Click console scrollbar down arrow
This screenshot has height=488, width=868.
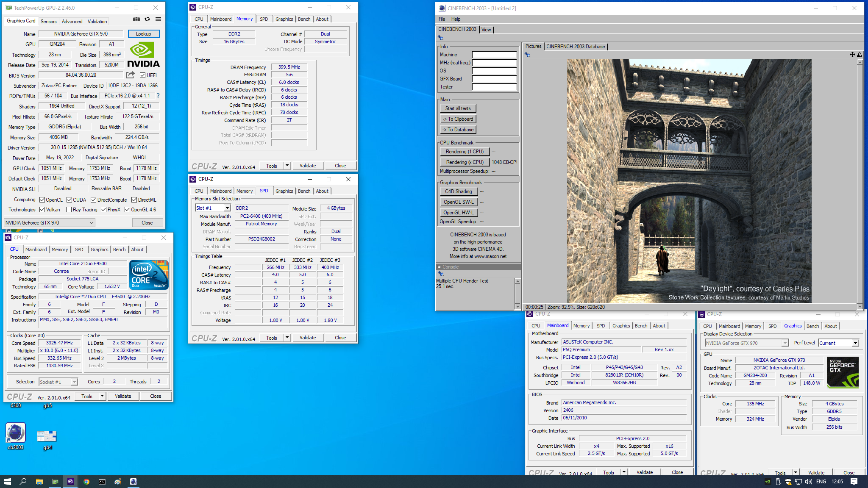click(x=517, y=306)
